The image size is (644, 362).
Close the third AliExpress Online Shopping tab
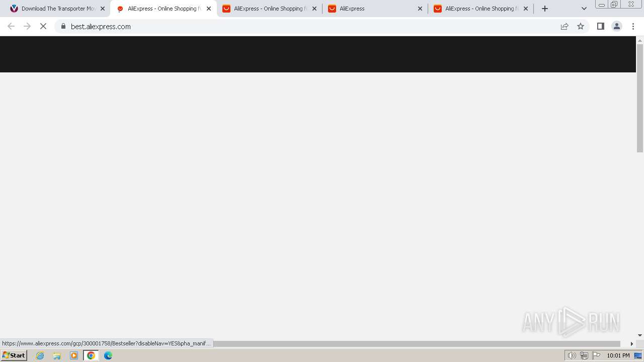coord(314,9)
